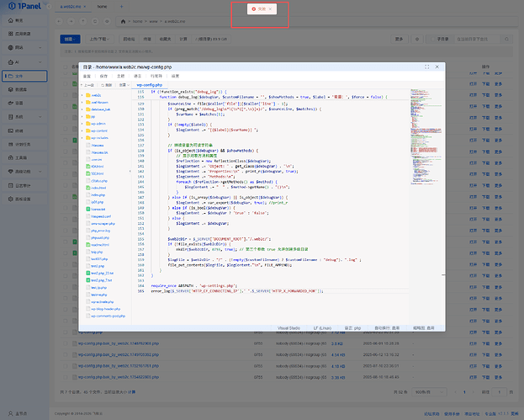
Task: Select the wp-config.php editor tab
Action: (151, 85)
